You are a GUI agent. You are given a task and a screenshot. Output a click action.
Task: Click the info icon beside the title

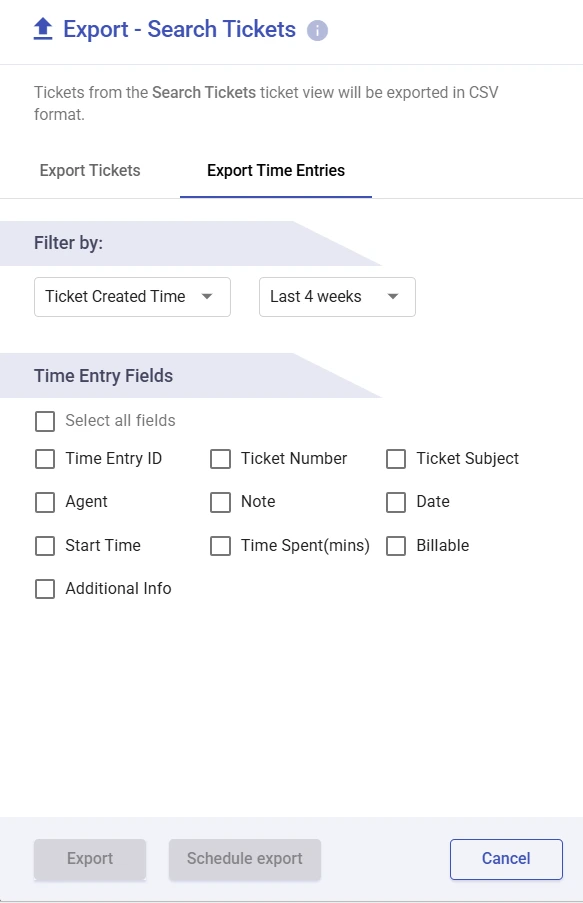[x=317, y=30]
